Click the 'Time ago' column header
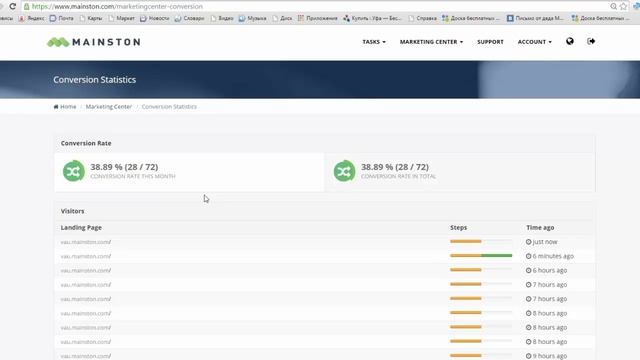 [540, 227]
